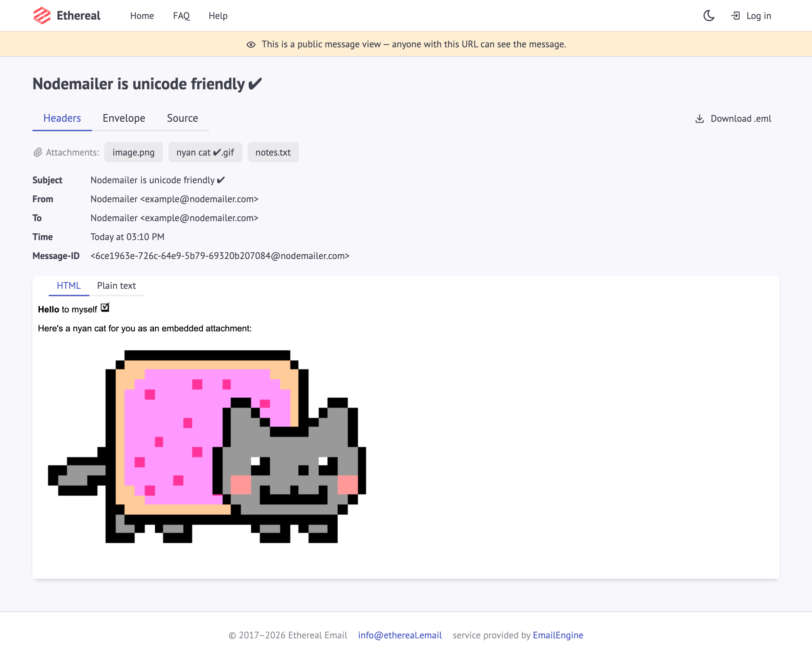Image resolution: width=812 pixels, height=658 pixels.
Task: Click the © 2017–2026 Ethereal Email text
Action: (288, 635)
